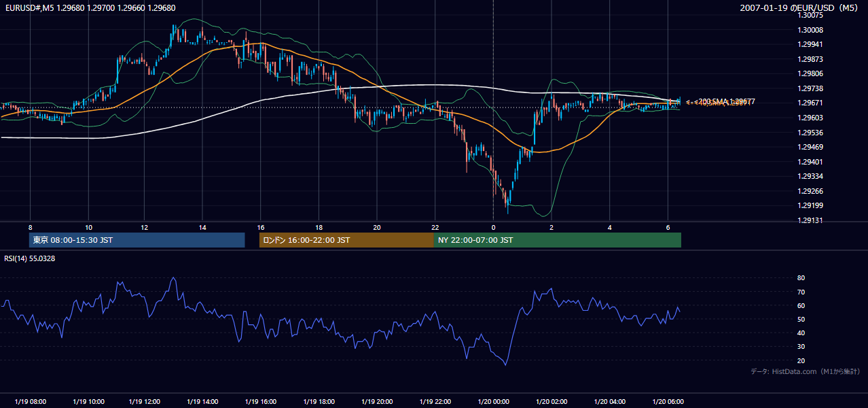Click the bottom time label 1/19 14:00
This screenshot has height=408, width=868.
(204, 402)
